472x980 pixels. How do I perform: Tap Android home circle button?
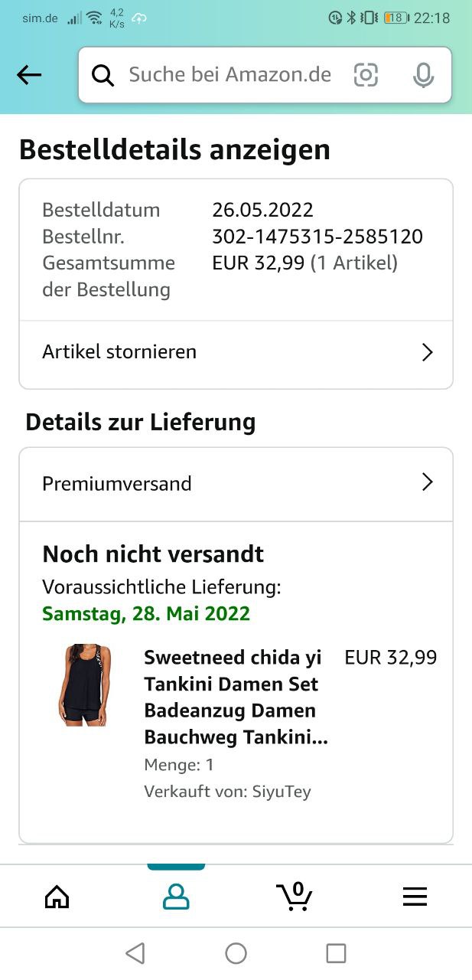[236, 953]
